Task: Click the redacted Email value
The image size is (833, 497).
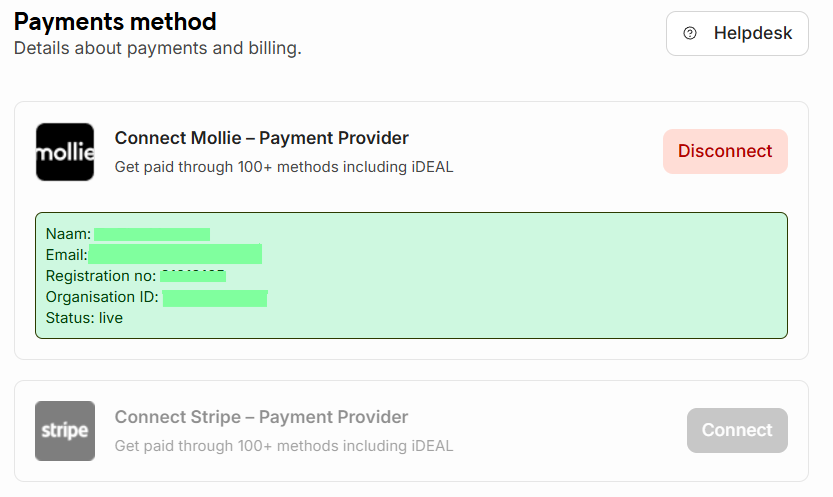Action: 175,254
